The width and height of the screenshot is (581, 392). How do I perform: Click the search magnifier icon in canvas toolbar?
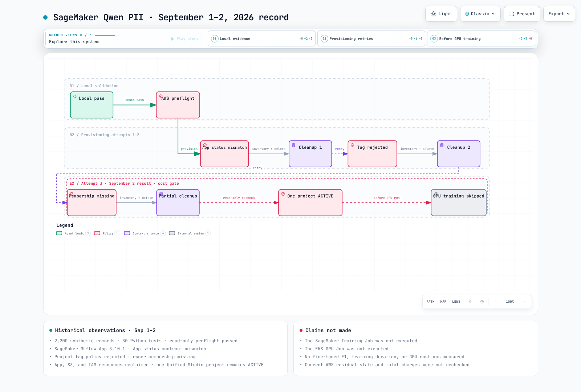(x=470, y=302)
